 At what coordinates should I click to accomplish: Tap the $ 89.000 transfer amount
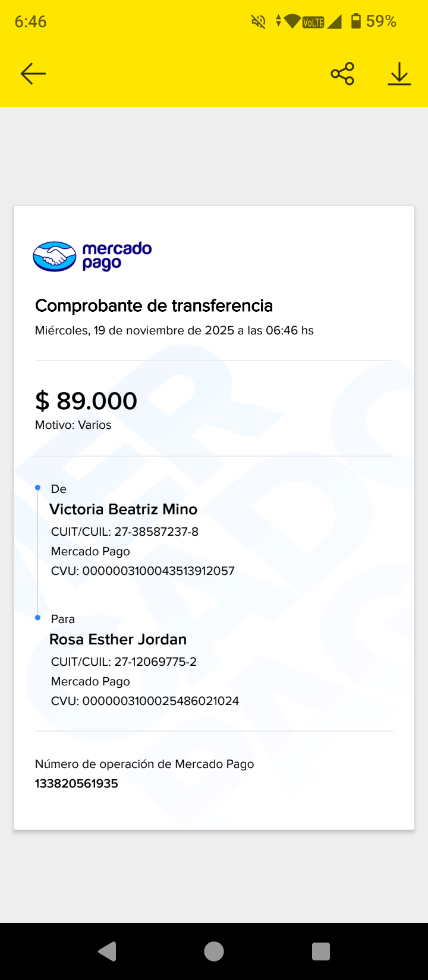click(86, 402)
